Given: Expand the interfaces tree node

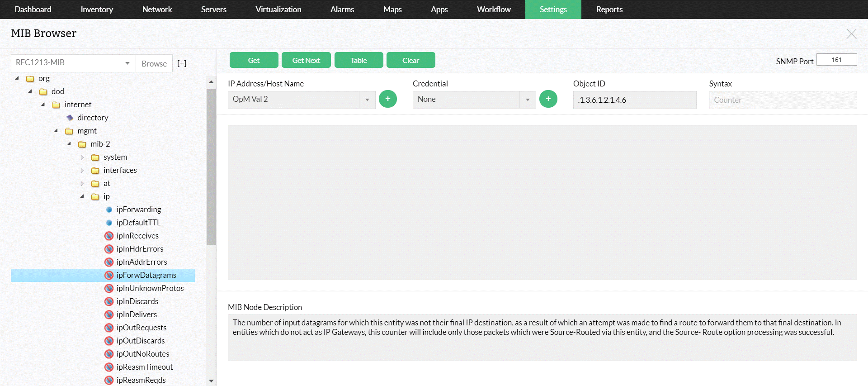Looking at the screenshot, I should point(82,171).
